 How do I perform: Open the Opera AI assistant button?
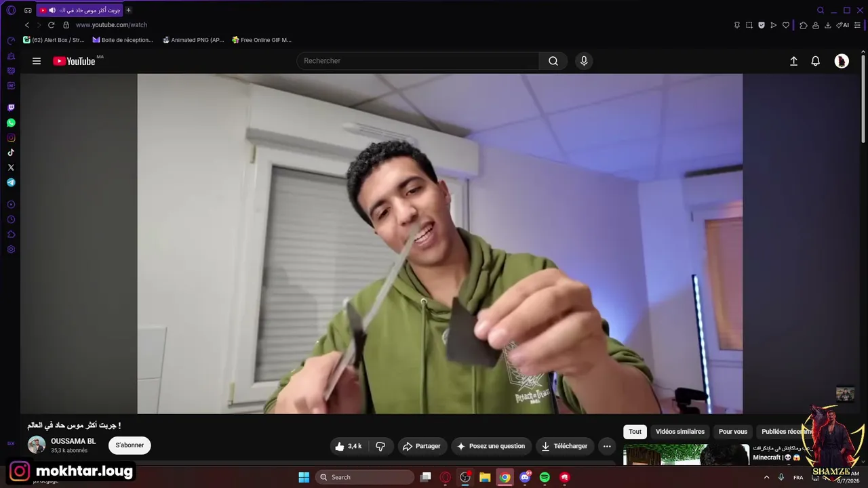point(843,25)
